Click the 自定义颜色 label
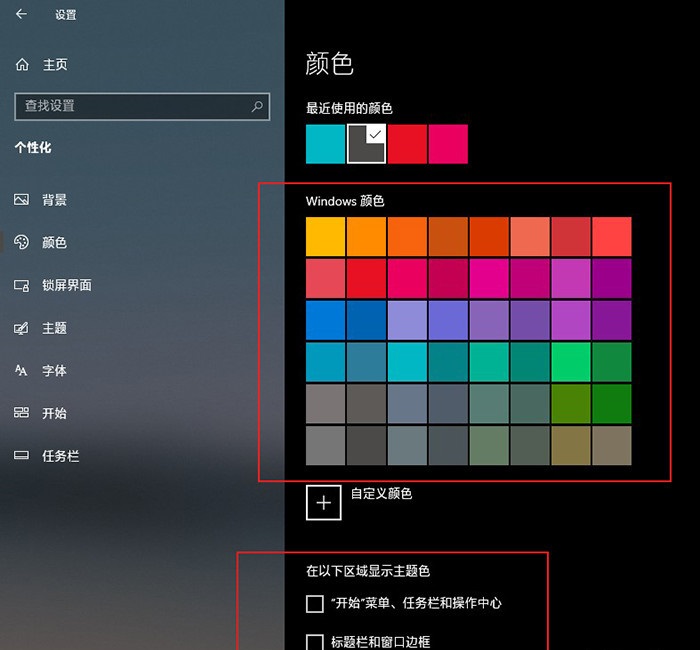Image resolution: width=700 pixels, height=650 pixels. pos(381,493)
